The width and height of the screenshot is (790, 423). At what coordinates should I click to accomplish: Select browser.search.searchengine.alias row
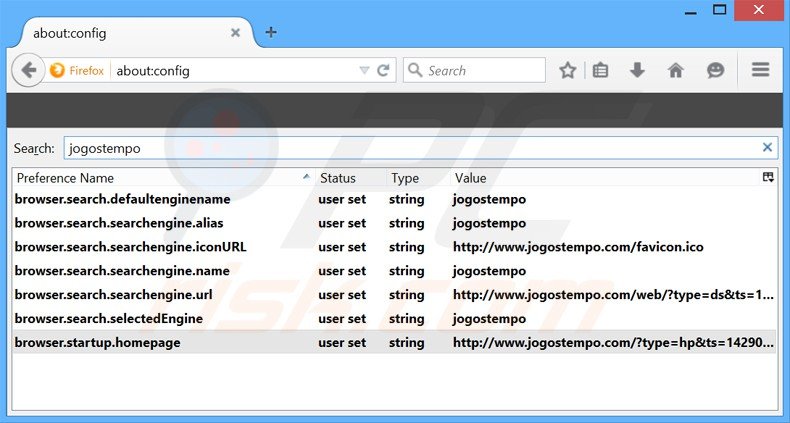394,223
